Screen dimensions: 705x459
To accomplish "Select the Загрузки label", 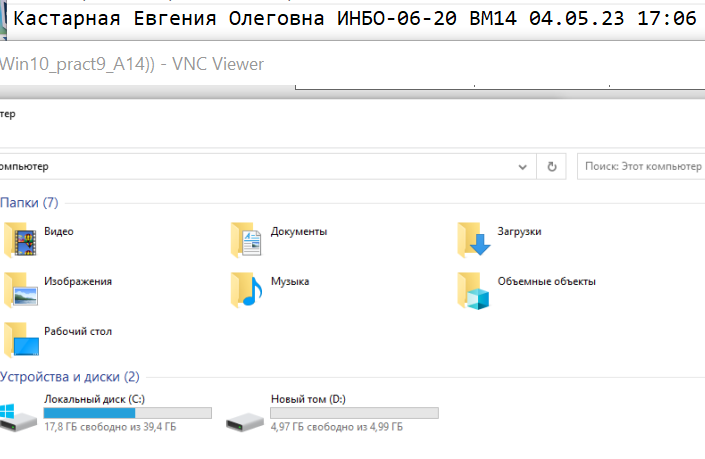I will pyautogui.click(x=519, y=232).
